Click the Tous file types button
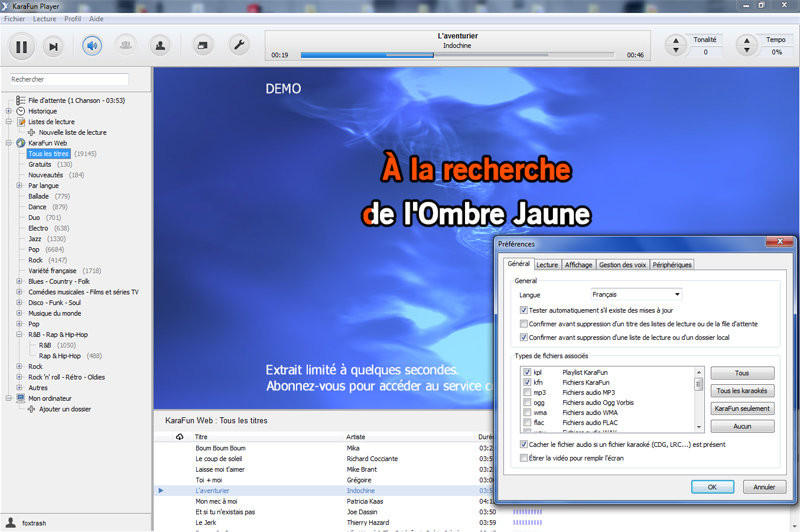 (742, 373)
